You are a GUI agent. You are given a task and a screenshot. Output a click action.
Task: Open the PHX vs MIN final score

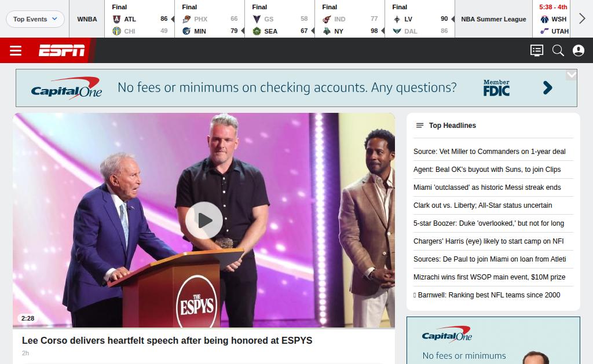(210, 19)
